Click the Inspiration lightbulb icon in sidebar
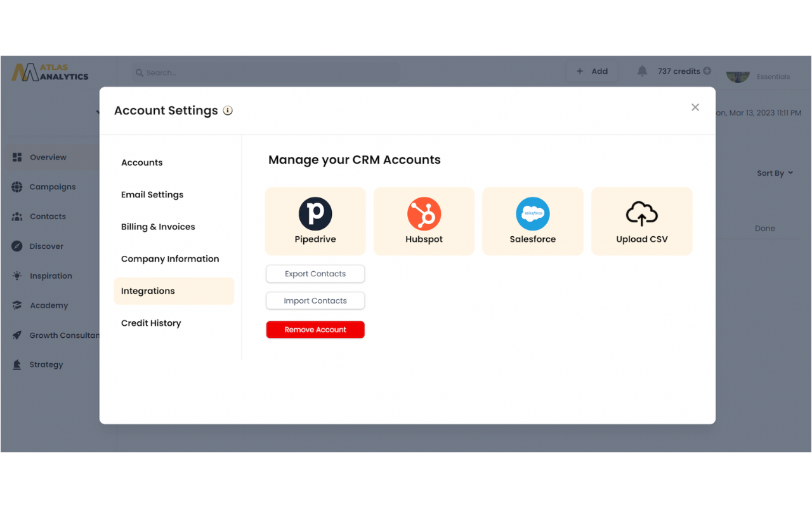Screen dimensions: 812x508 click(x=17, y=276)
